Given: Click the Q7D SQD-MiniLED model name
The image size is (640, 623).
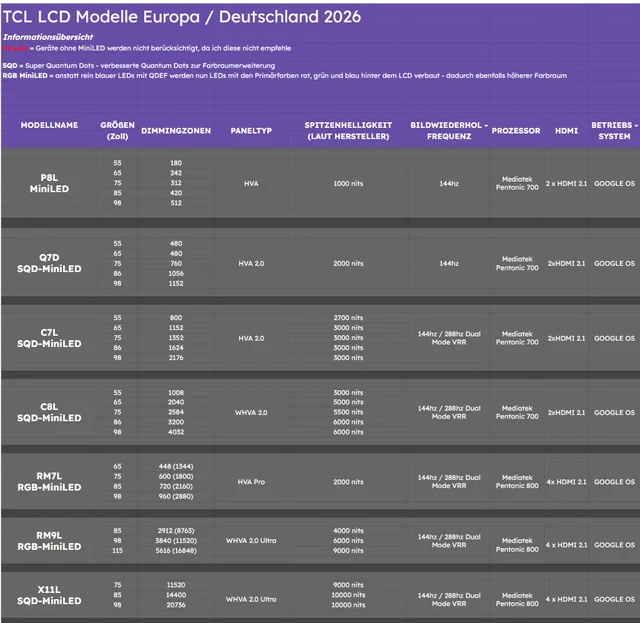Looking at the screenshot, I should 49,263.
